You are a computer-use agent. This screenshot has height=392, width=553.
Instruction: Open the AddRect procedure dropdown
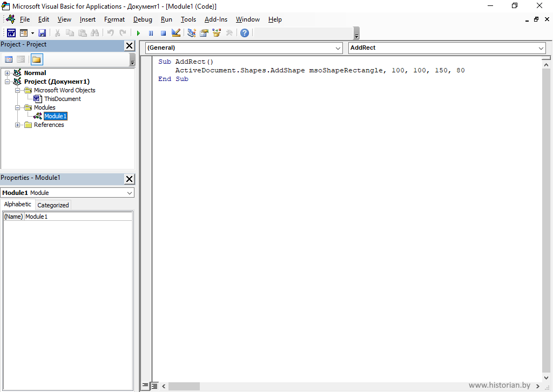coord(447,48)
